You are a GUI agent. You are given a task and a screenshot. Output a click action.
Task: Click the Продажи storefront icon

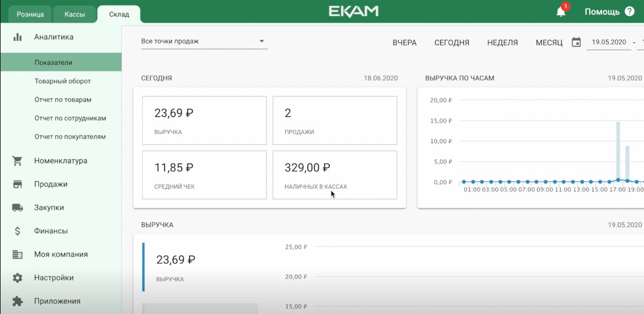point(18,184)
